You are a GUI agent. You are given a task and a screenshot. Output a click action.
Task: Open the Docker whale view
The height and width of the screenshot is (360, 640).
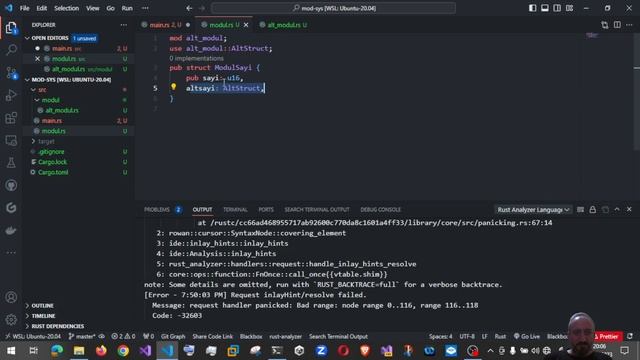pyautogui.click(x=11, y=230)
